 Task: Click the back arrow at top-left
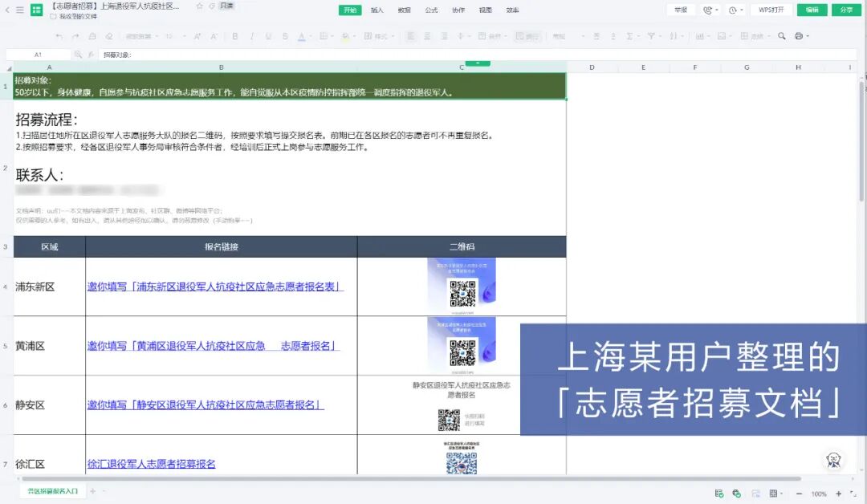pyautogui.click(x=7, y=10)
